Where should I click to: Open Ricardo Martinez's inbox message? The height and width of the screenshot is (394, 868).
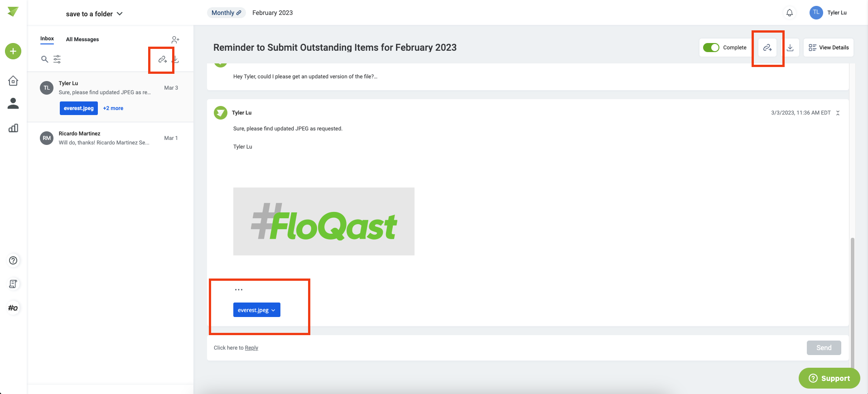pos(111,138)
